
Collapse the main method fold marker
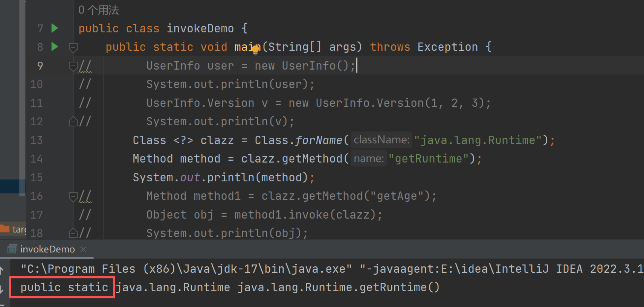tap(73, 47)
